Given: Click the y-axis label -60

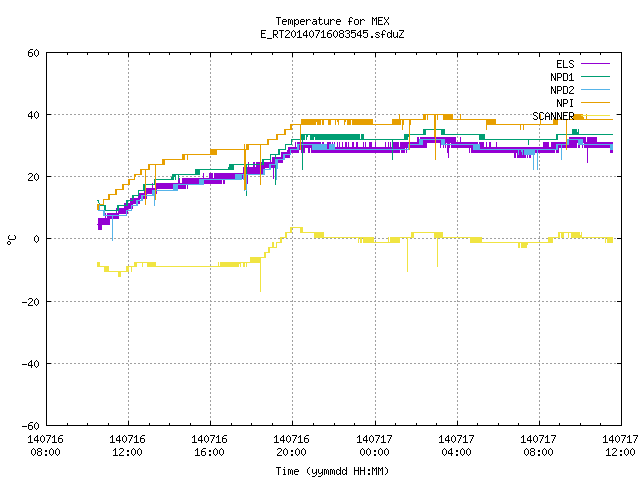Looking at the screenshot, I should click(31, 426).
